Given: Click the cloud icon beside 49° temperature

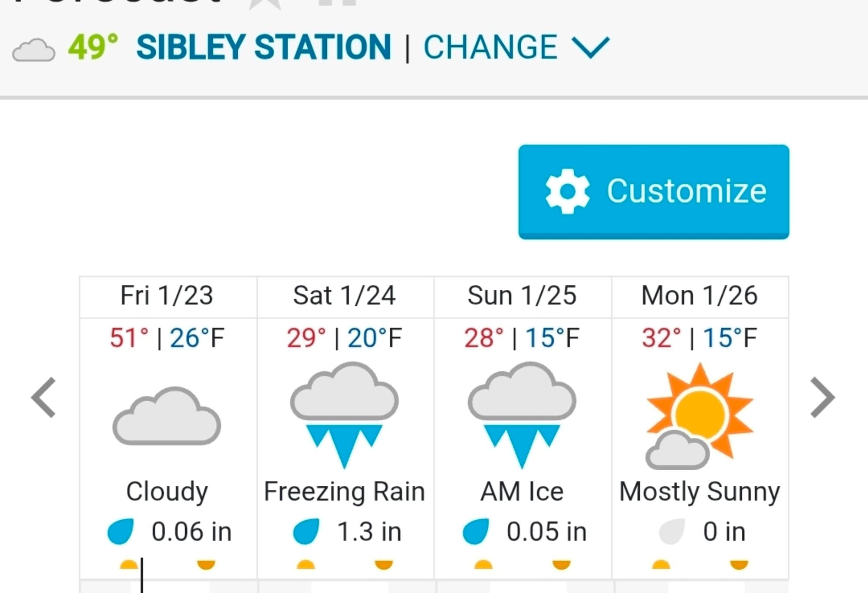Looking at the screenshot, I should point(33,50).
